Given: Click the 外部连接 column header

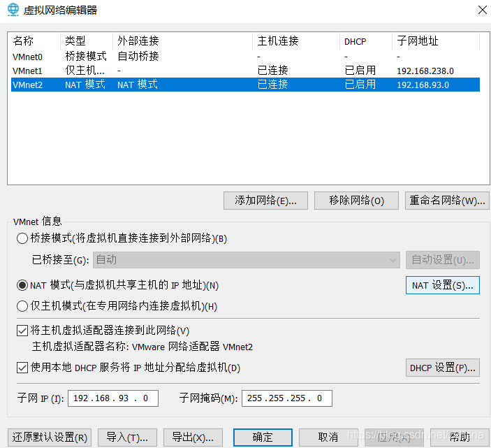Looking at the screenshot, I should click(x=182, y=41).
